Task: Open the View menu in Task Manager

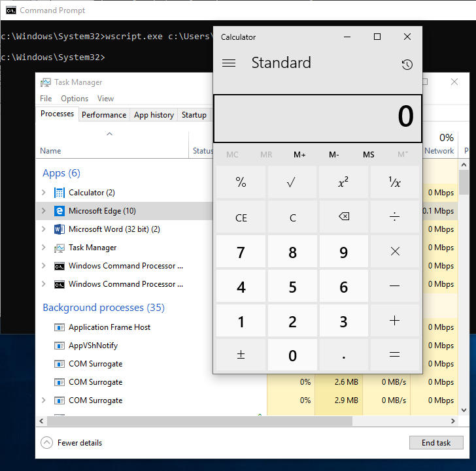Action: [x=105, y=99]
